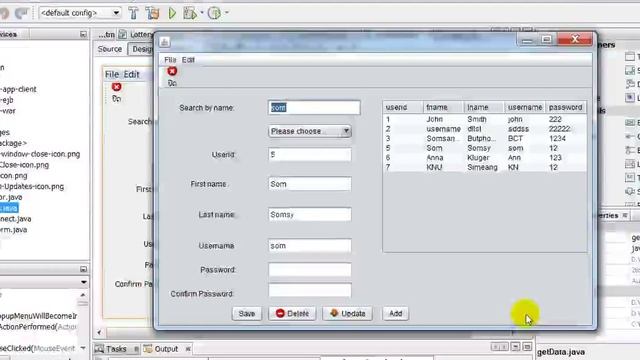
Task: Open the Navigator panel view dropdown
Action: click(x=84, y=282)
